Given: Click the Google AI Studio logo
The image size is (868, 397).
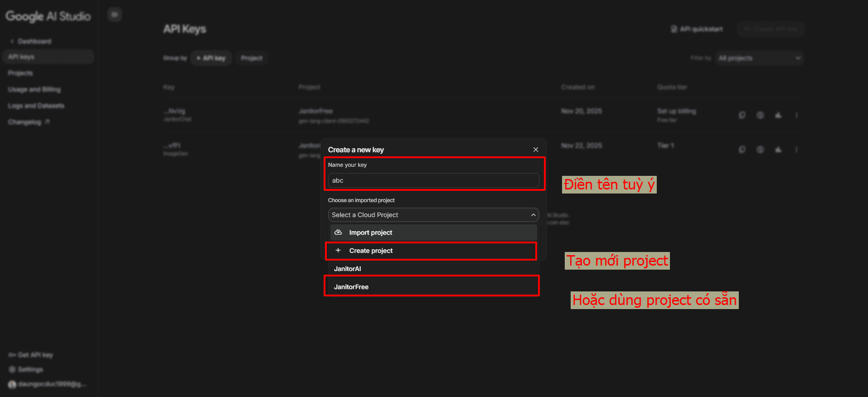Looking at the screenshot, I should tap(48, 16).
